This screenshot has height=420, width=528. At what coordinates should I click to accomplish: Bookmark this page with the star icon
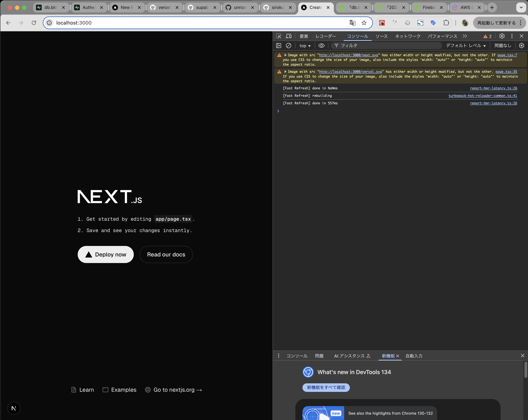364,23
